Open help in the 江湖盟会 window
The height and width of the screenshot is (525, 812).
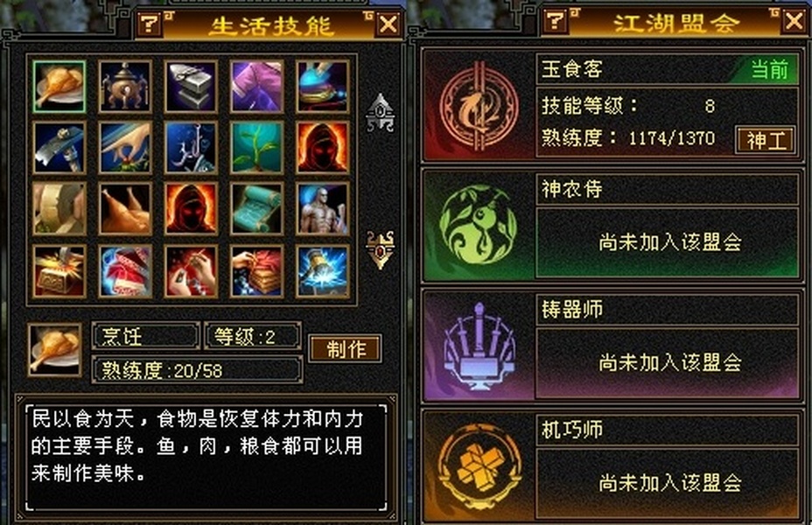coord(555,21)
